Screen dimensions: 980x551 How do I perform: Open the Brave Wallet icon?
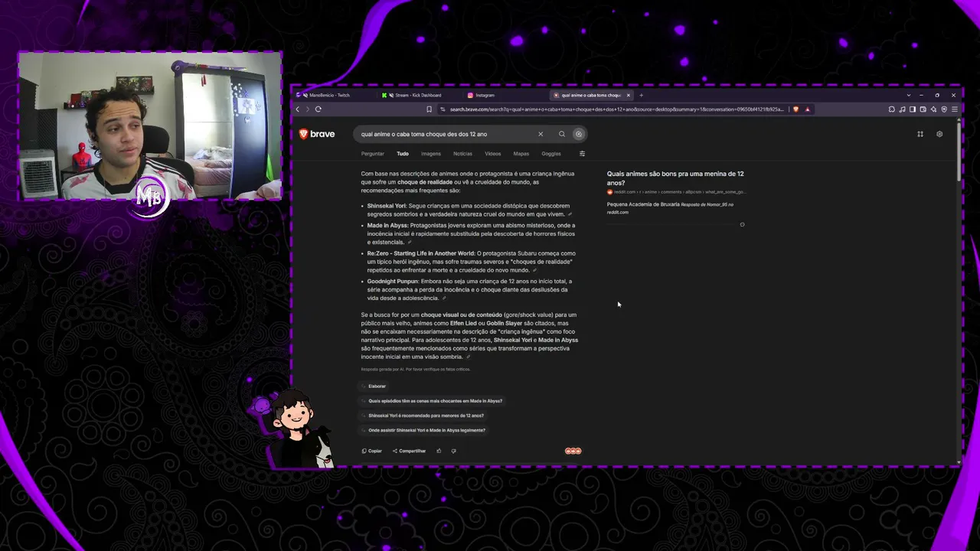coord(923,109)
